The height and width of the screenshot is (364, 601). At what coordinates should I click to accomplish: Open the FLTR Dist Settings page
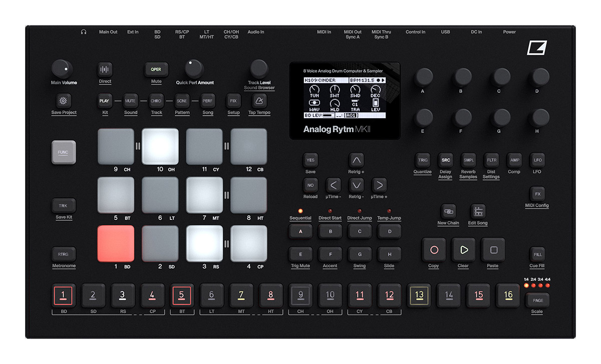point(491,160)
